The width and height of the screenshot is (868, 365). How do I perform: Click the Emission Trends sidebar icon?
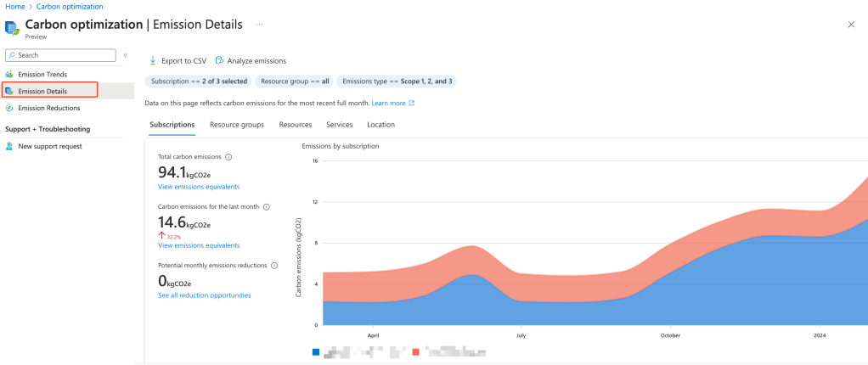coord(9,75)
